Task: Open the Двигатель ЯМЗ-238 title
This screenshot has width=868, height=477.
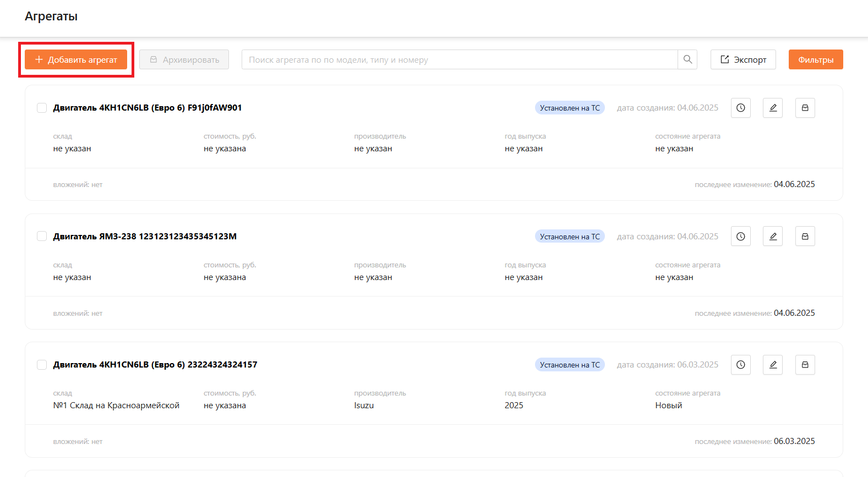Action: (x=145, y=237)
